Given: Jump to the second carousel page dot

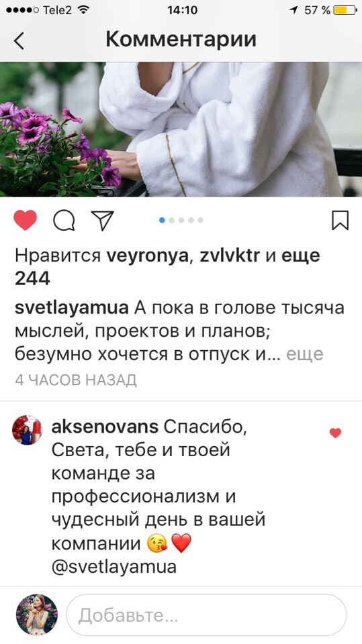Looking at the screenshot, I should (x=171, y=221).
